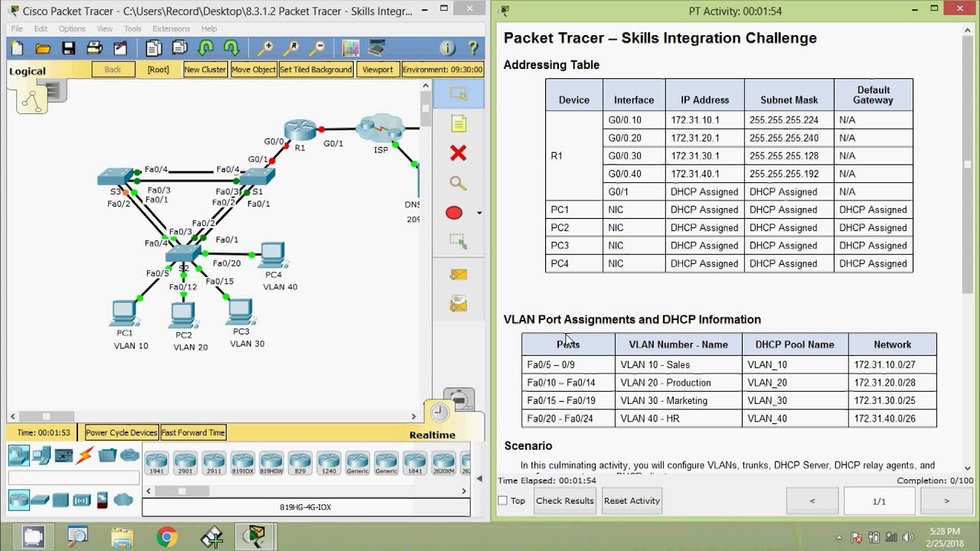Click the Viewport button

[377, 69]
